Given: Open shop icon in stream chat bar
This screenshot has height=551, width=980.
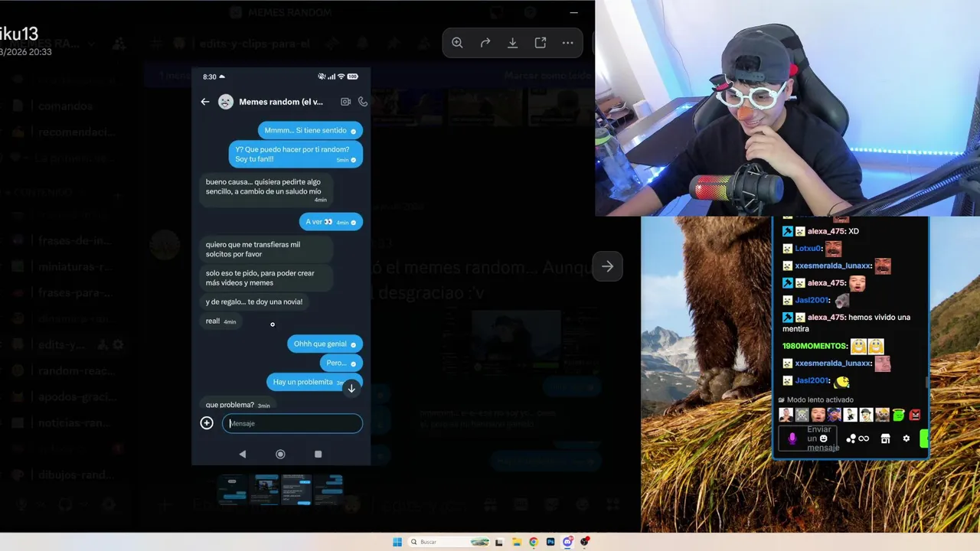Looking at the screenshot, I should point(885,439).
